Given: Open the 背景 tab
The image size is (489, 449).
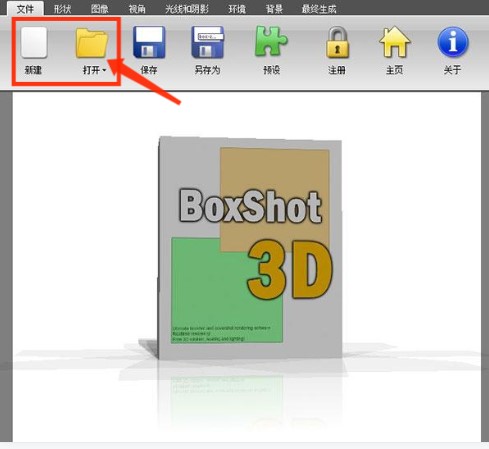Looking at the screenshot, I should [274, 9].
